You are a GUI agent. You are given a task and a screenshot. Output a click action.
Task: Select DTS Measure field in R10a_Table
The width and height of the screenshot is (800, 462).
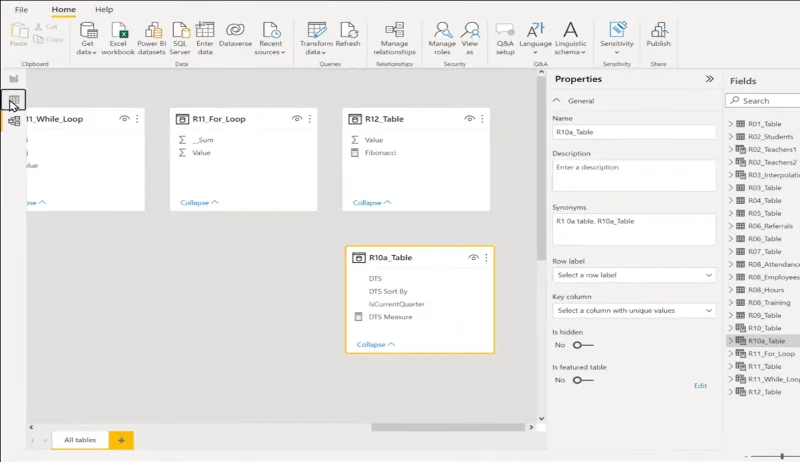(390, 317)
